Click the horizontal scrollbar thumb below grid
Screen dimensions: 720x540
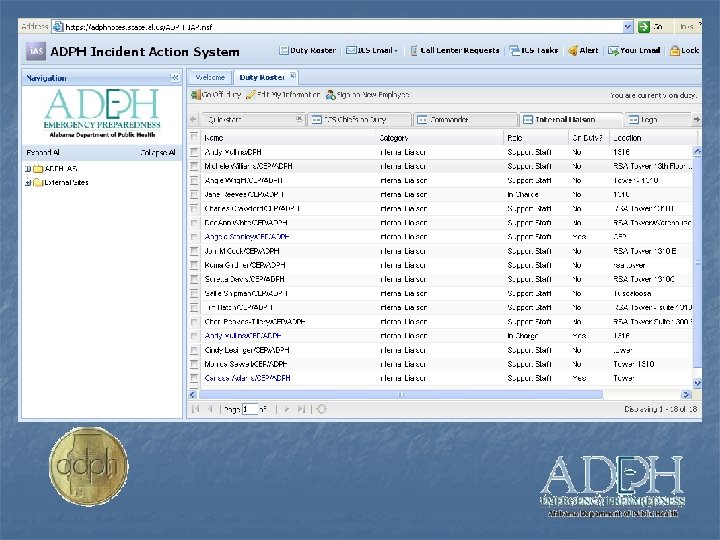(400, 394)
